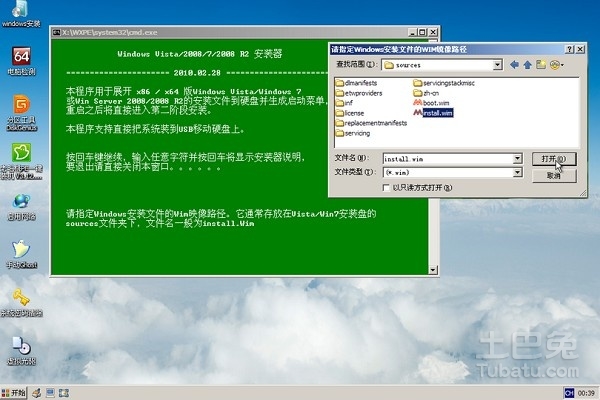Minimize the cmd.exe window

click(412, 32)
